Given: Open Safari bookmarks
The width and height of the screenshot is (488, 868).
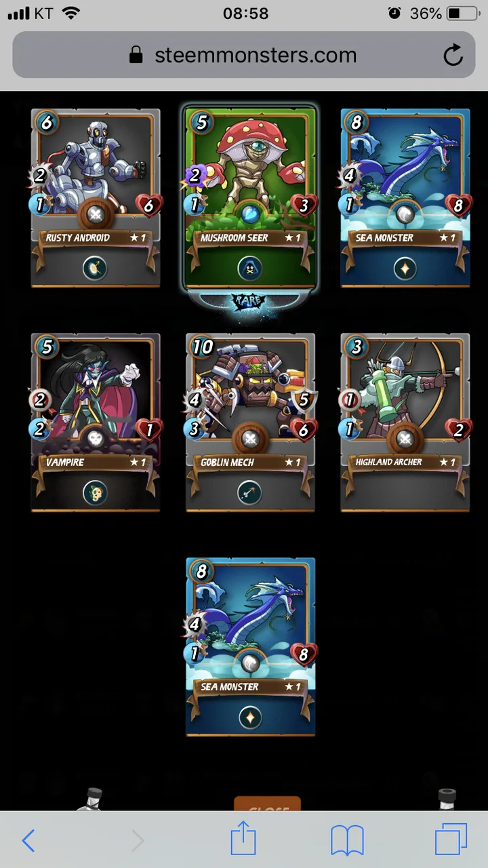Looking at the screenshot, I should [348, 841].
